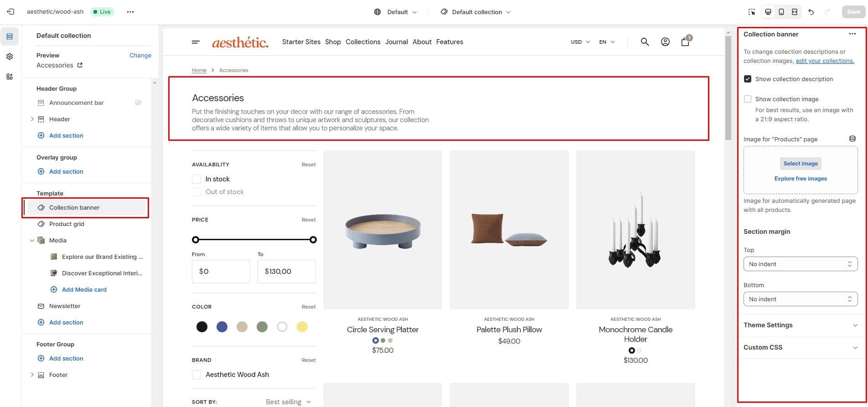
Task: Open the Top margin dropdown
Action: [800, 264]
